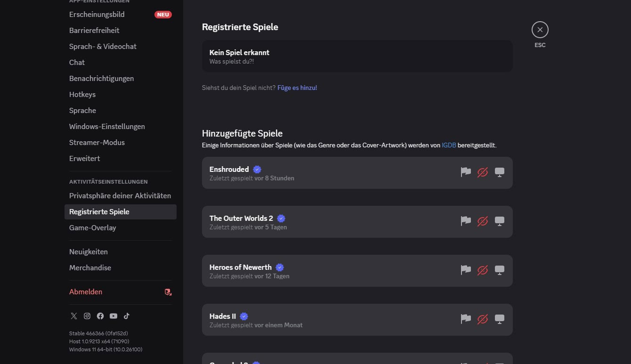Toggle overlay monitor icon for Enshrouded
631x364 pixels.
(500, 172)
